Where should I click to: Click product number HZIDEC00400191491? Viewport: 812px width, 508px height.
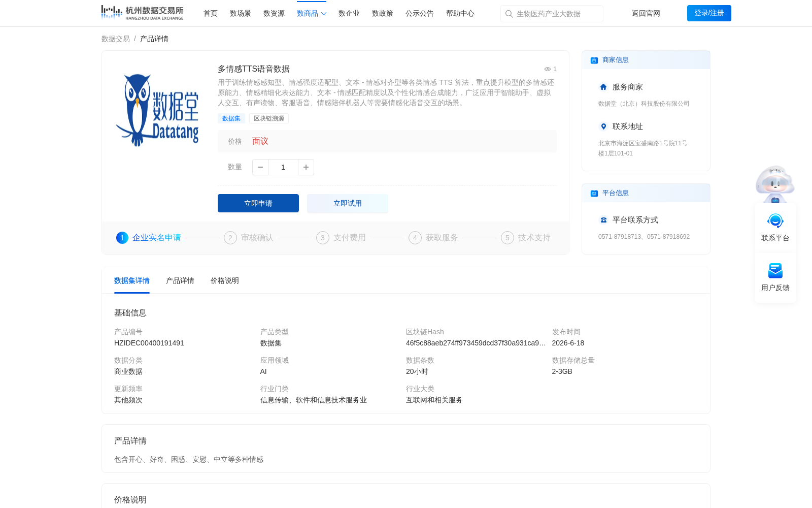click(149, 343)
